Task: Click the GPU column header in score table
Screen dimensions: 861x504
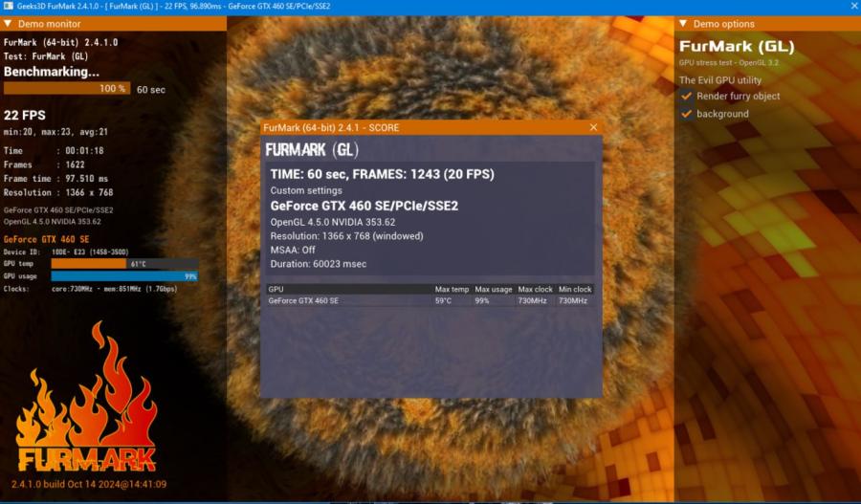Action: pyautogui.click(x=349, y=290)
